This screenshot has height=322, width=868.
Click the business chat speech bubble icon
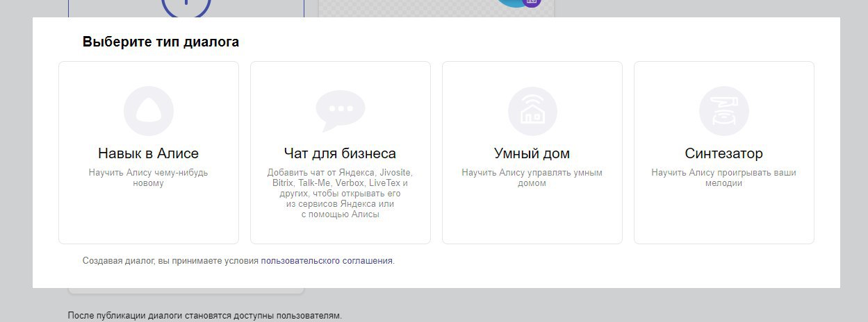click(x=341, y=111)
